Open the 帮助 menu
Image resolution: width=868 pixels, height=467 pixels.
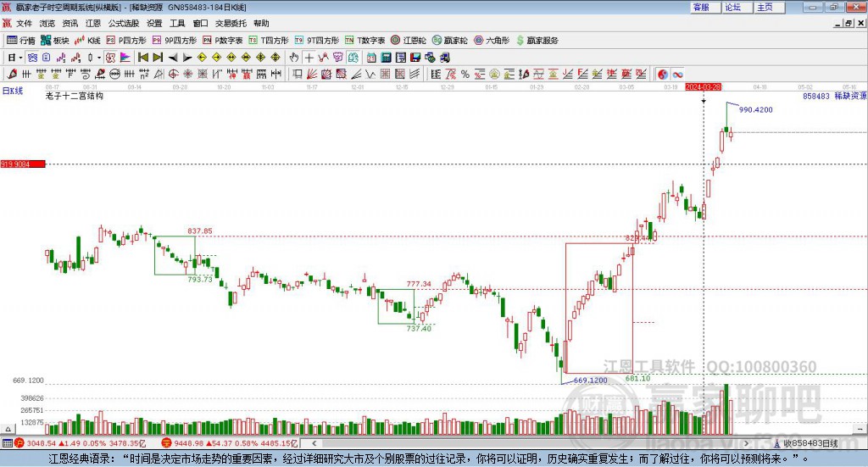click(261, 23)
